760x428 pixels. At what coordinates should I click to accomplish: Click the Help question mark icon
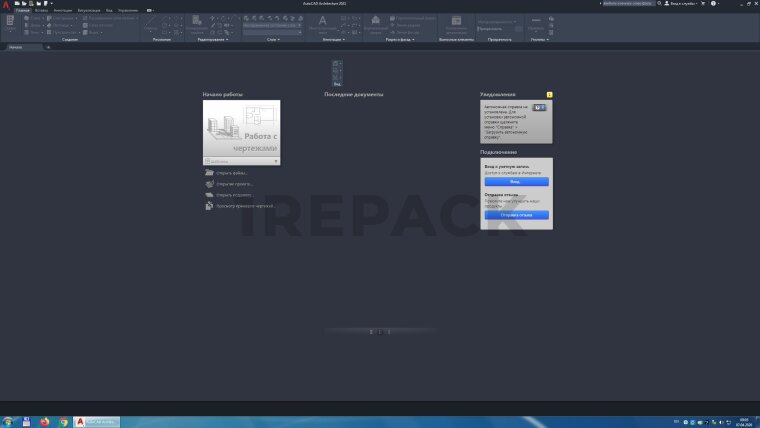(714, 4)
